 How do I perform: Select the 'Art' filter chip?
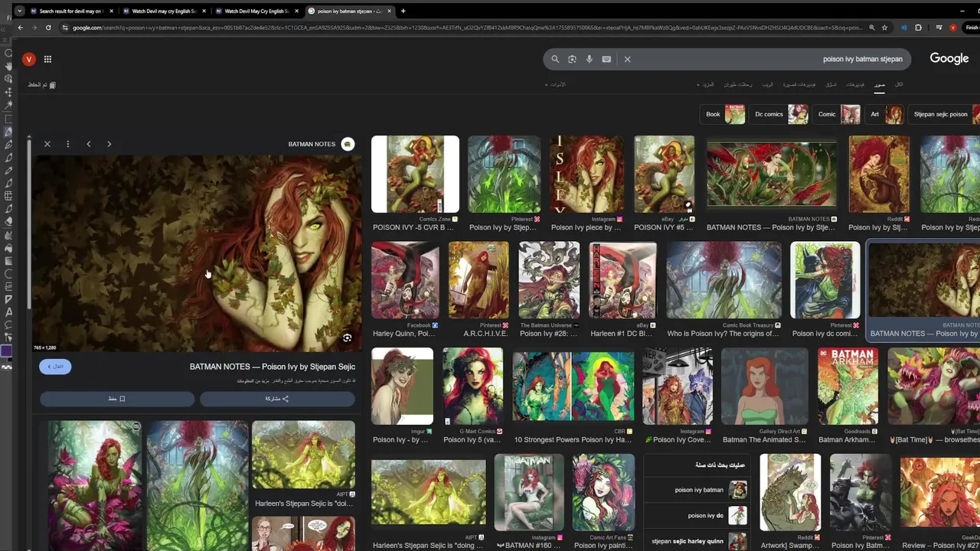click(885, 114)
